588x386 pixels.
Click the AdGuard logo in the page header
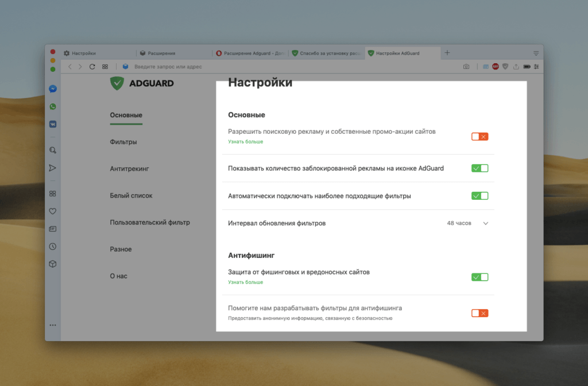[x=142, y=83]
